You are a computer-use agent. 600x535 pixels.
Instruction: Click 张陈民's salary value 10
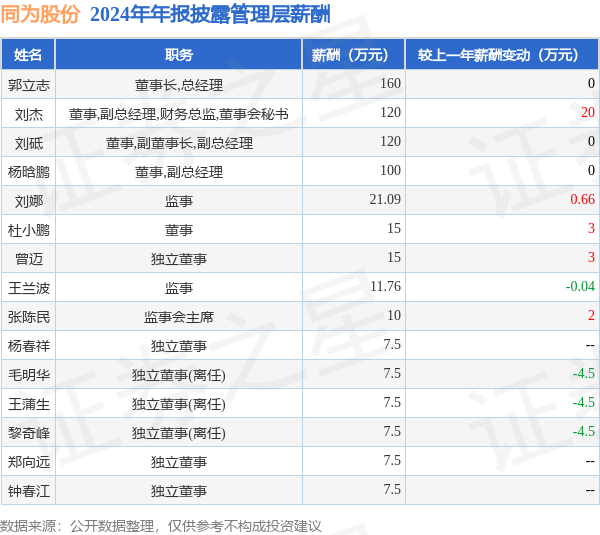(x=394, y=315)
